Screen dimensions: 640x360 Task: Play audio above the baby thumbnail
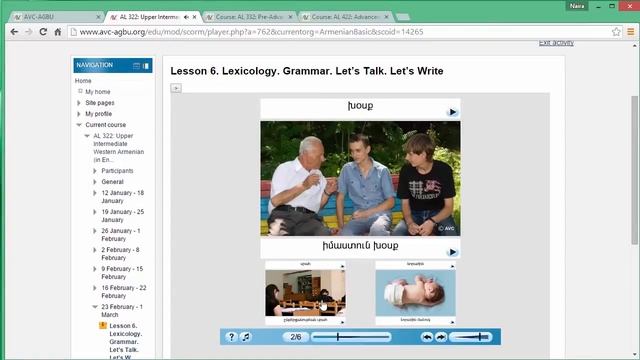pyautogui.click(x=452, y=266)
